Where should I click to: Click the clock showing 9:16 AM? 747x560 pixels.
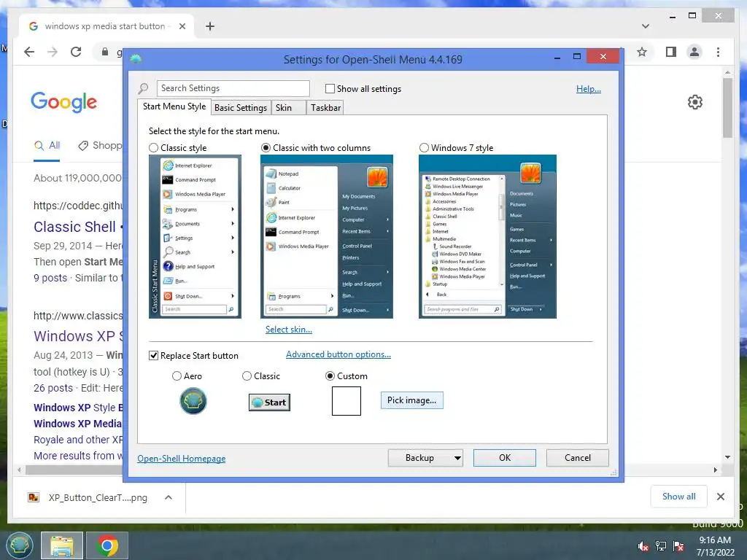pos(715,540)
